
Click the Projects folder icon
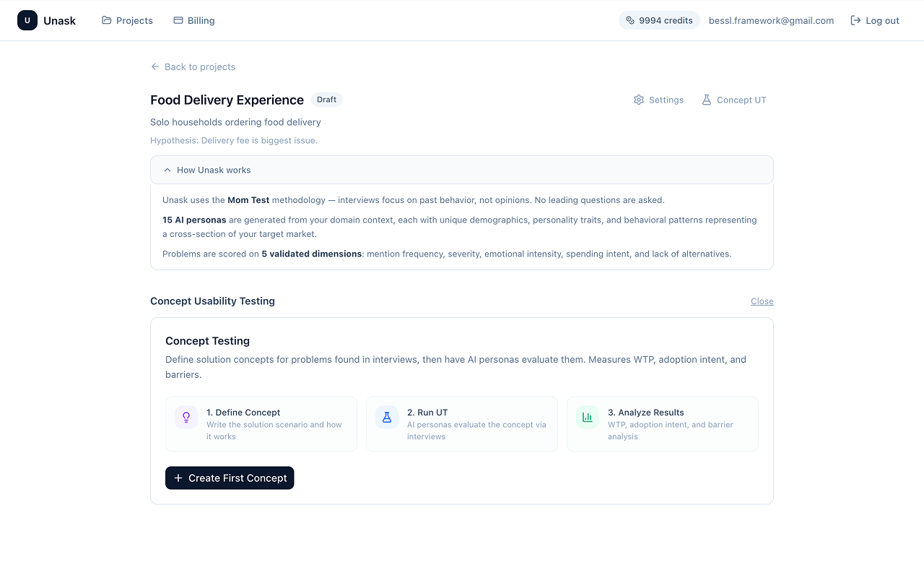(x=107, y=20)
